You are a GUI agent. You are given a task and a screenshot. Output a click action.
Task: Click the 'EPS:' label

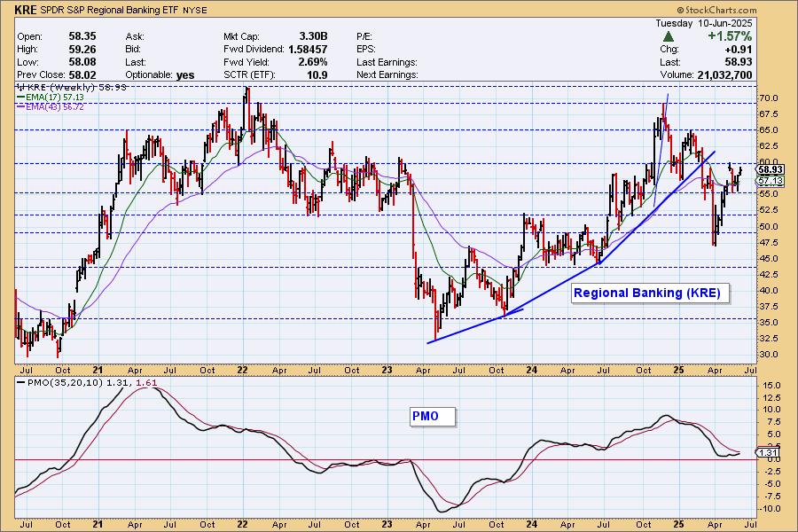coord(366,50)
